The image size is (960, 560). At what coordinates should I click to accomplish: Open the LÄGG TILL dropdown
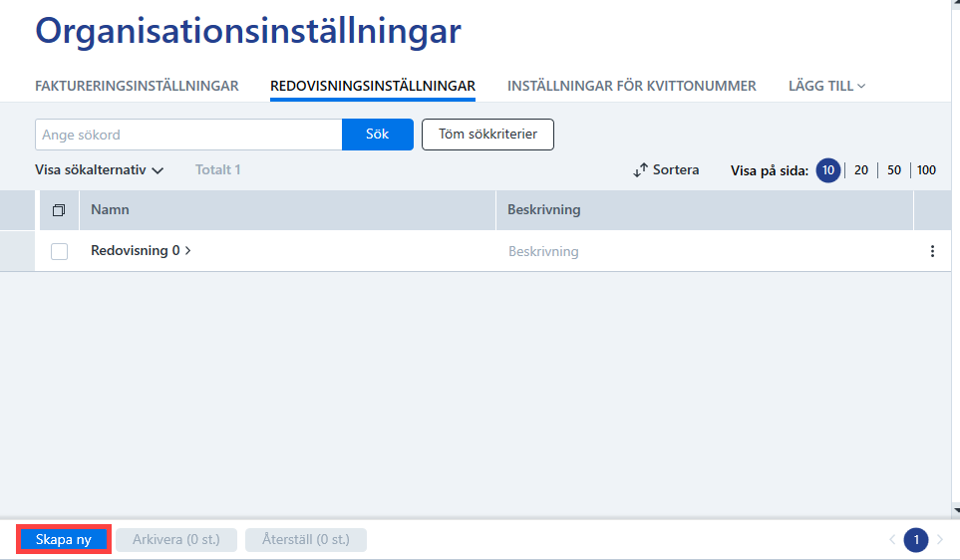coord(826,86)
